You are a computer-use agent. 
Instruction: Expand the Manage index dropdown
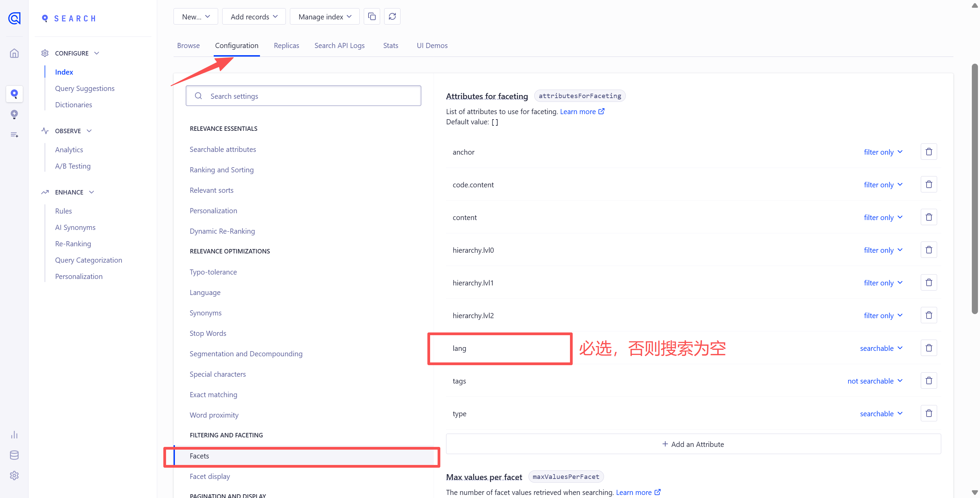pos(325,17)
